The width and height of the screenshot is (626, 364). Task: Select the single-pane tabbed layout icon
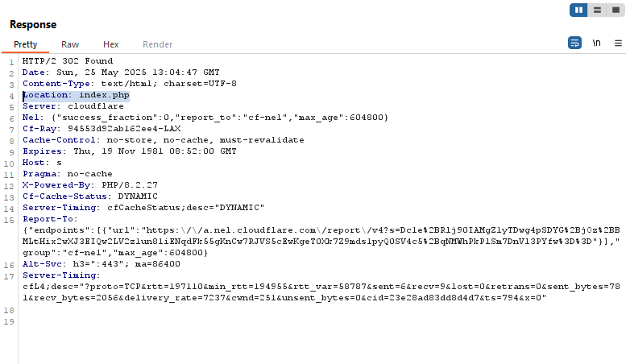coord(616,10)
